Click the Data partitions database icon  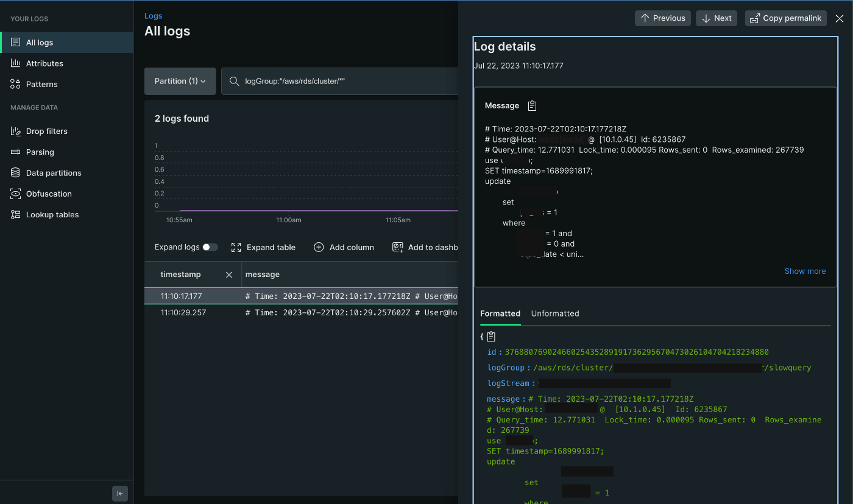15,173
